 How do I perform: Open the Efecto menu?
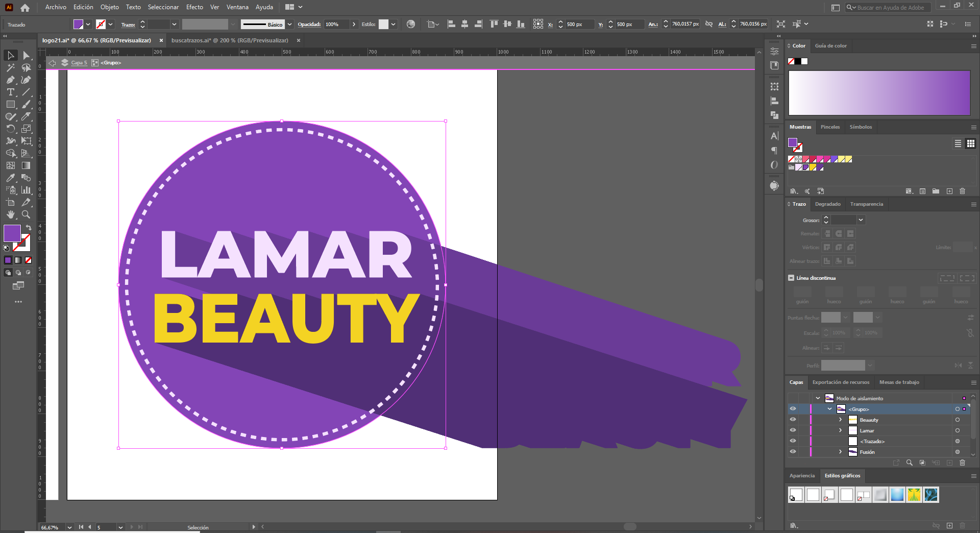[194, 7]
